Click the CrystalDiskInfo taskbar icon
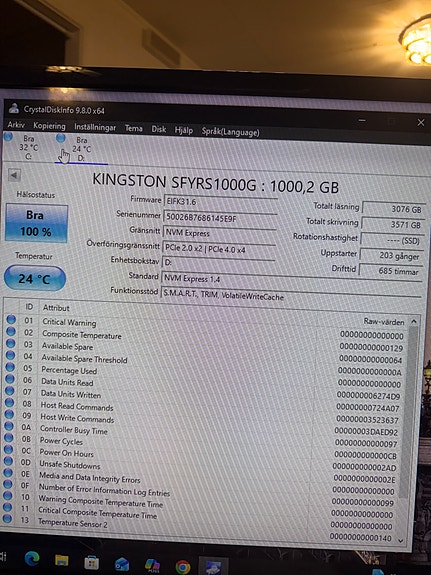This screenshot has width=431, height=575. pos(213,567)
